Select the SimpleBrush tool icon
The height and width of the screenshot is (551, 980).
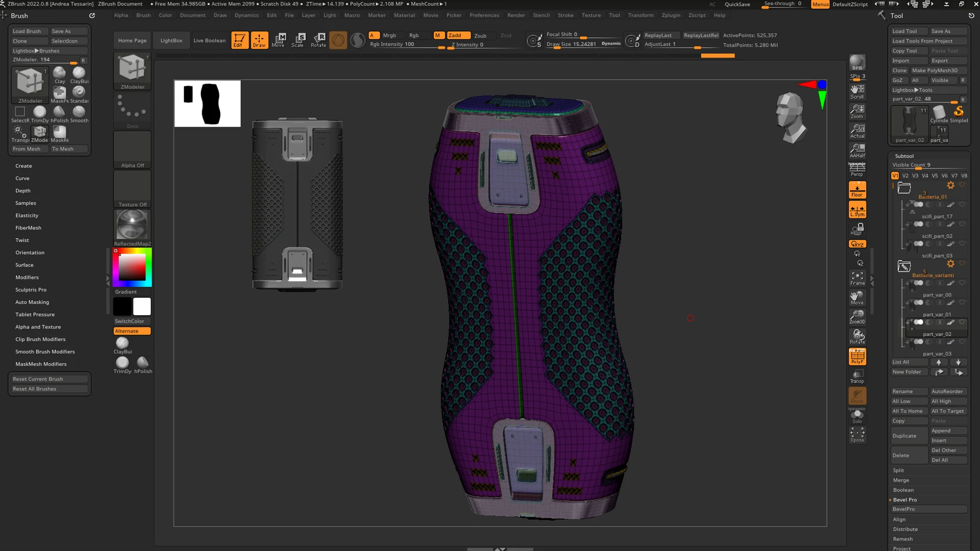pos(959,114)
